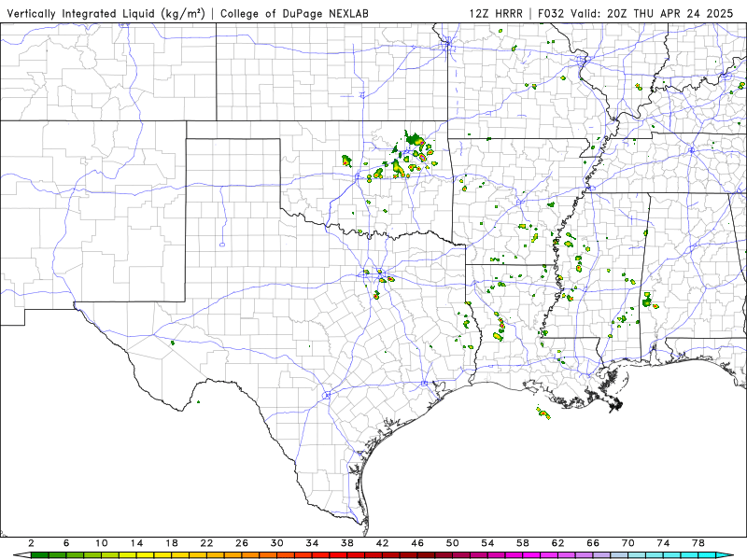The image size is (747, 560).
Task: Click the "30" label on the color scale
Action: [277, 543]
